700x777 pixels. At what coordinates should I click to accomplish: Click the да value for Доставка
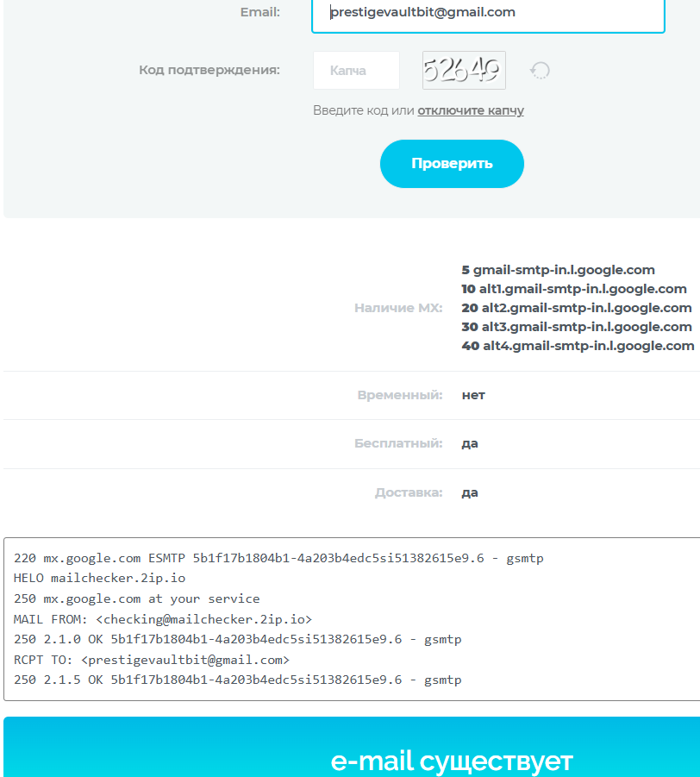point(470,492)
